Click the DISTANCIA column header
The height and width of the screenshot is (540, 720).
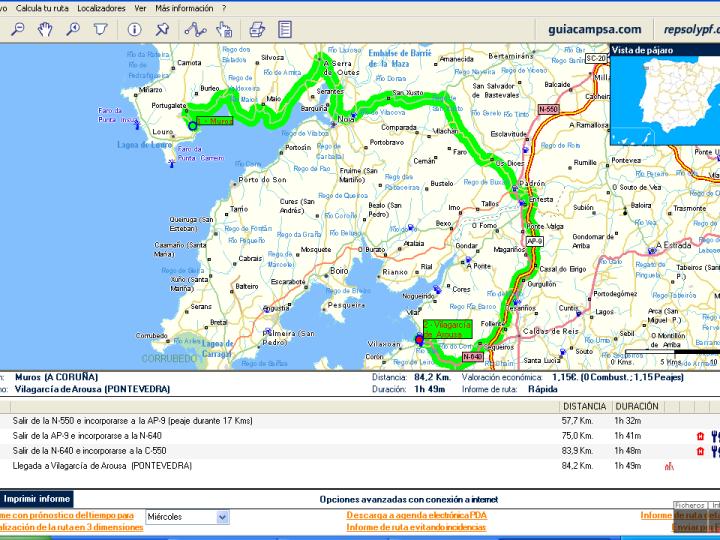(584, 406)
